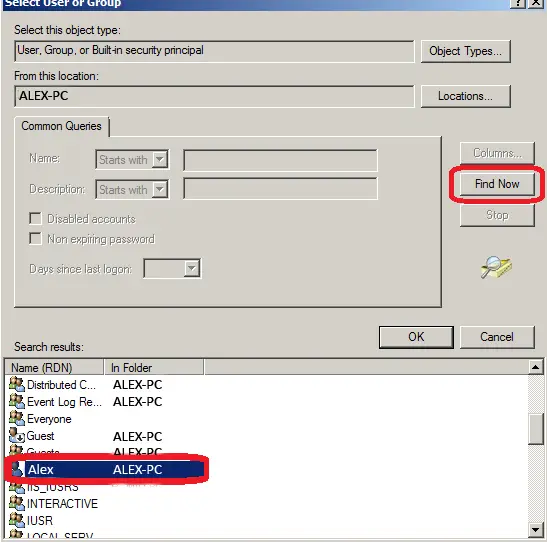Open the Object Types dialog

pos(465,51)
